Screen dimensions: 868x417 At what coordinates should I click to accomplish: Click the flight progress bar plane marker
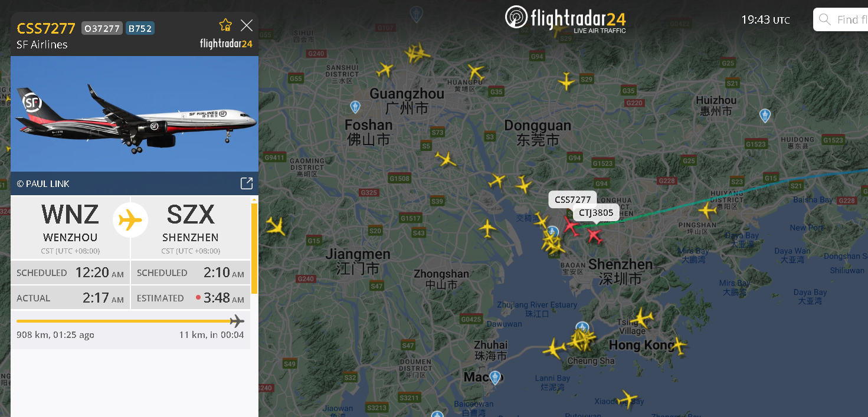237,321
